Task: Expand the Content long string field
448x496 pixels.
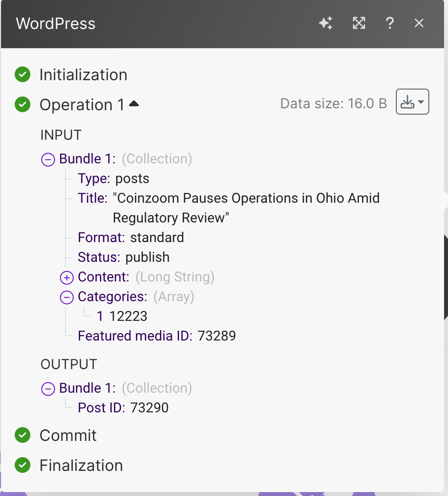Action: point(67,278)
